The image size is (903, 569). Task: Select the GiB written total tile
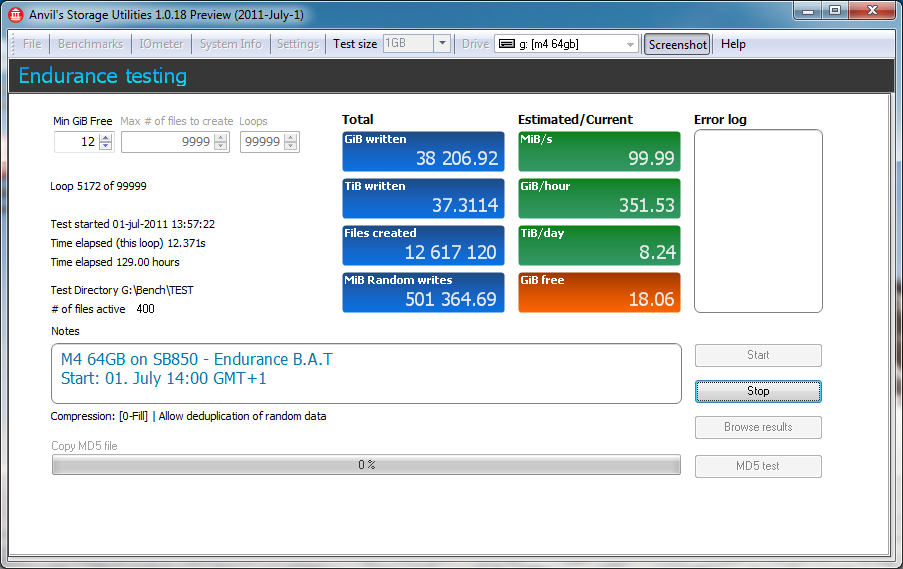[x=423, y=151]
